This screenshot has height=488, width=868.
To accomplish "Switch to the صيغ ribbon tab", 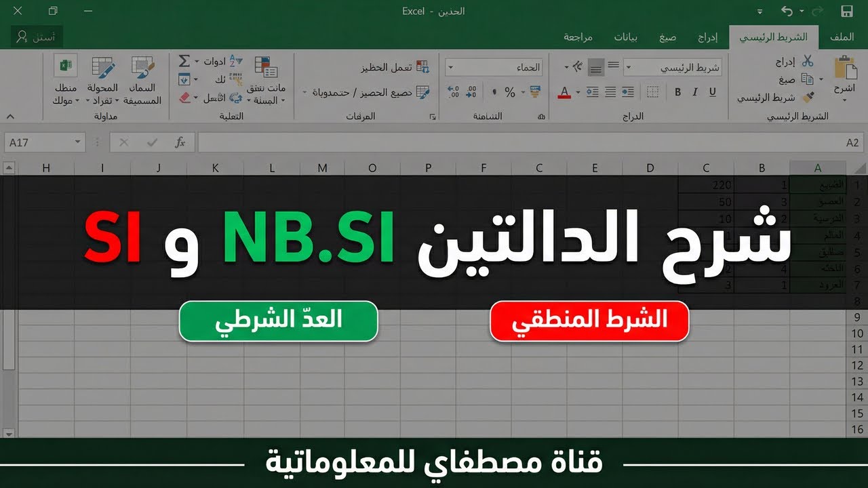I will coord(667,37).
